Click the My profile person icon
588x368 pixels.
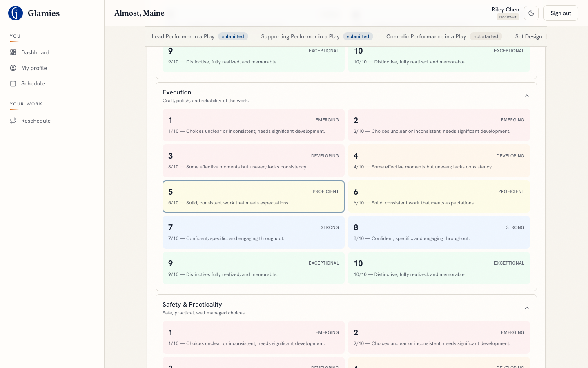click(13, 68)
